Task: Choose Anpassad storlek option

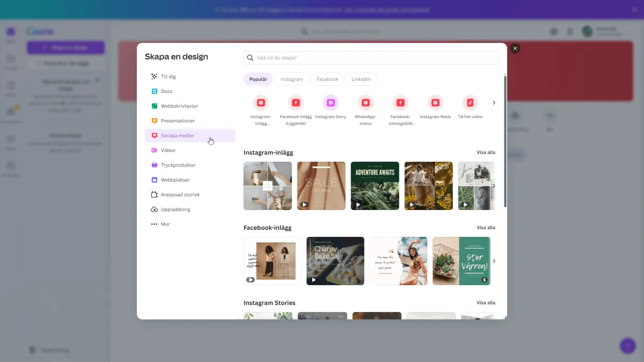Action: point(190,194)
